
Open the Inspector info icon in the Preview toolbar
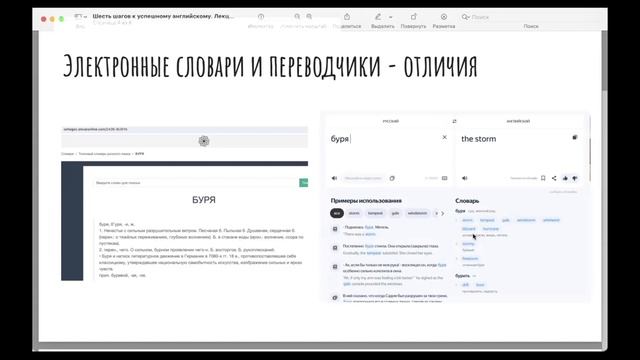point(261,17)
